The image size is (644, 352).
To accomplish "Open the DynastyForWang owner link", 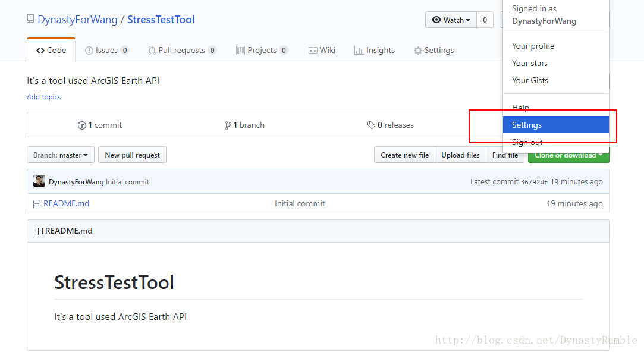I will point(77,20).
